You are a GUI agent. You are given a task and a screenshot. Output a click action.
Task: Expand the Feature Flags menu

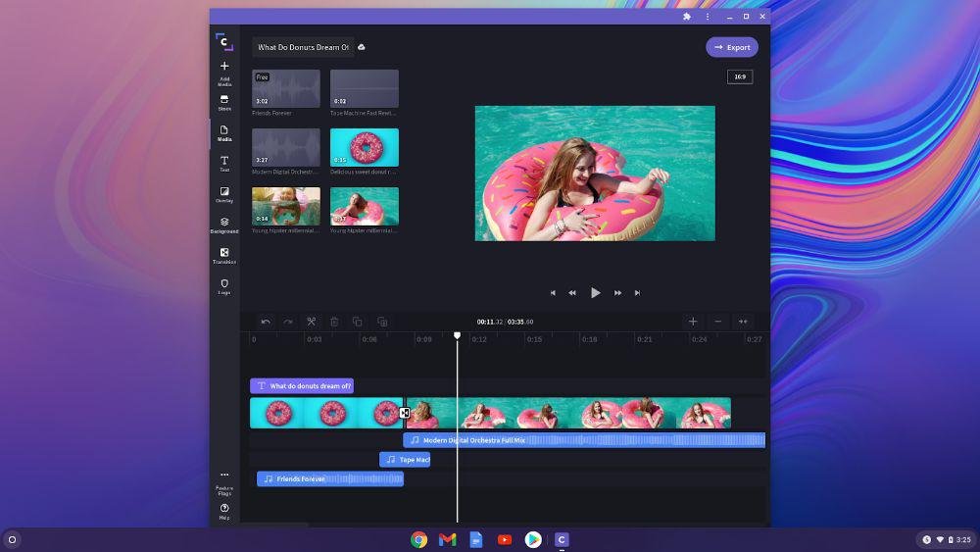pyautogui.click(x=224, y=480)
